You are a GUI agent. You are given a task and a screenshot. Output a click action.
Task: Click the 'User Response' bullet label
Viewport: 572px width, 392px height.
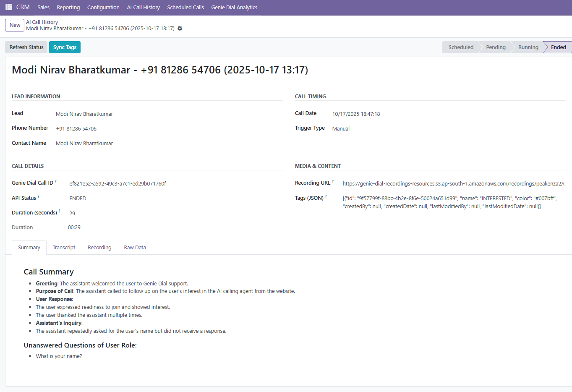coord(54,299)
